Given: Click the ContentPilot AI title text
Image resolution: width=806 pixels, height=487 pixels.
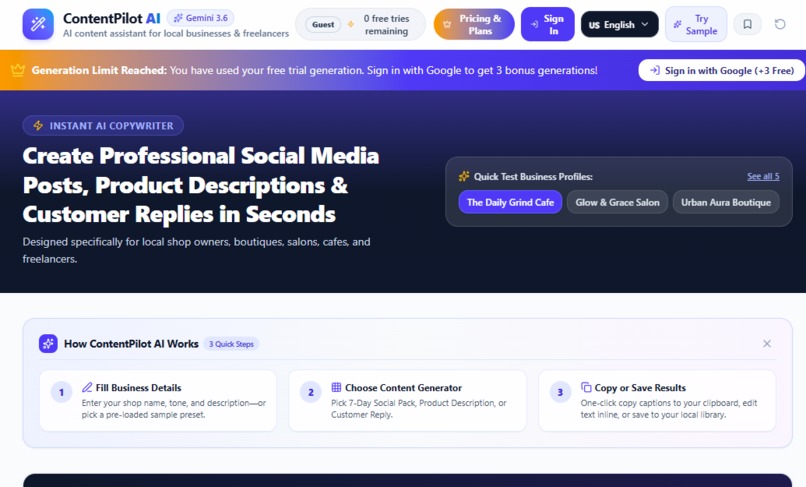Looking at the screenshot, I should coord(112,19).
